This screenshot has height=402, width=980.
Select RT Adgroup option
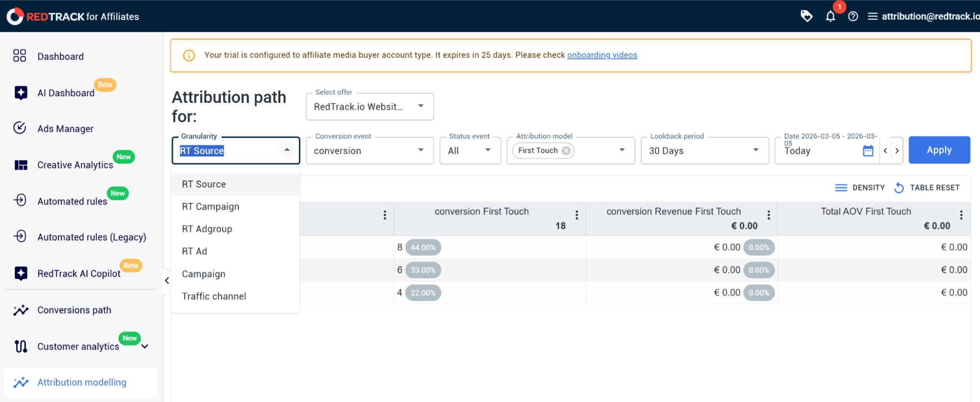pyautogui.click(x=235, y=229)
